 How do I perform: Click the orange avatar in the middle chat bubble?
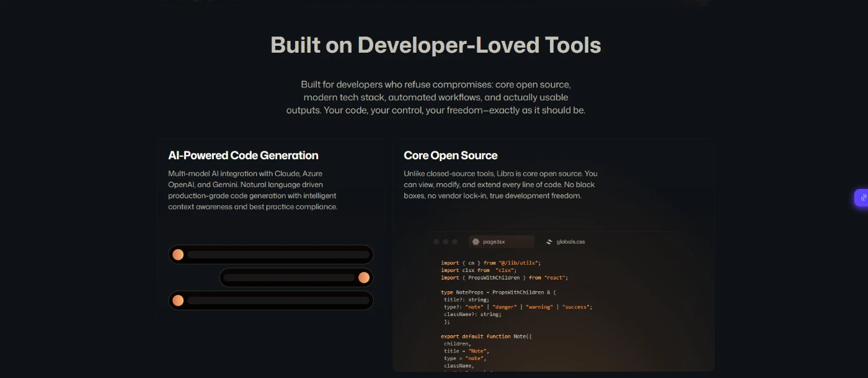coord(364,278)
